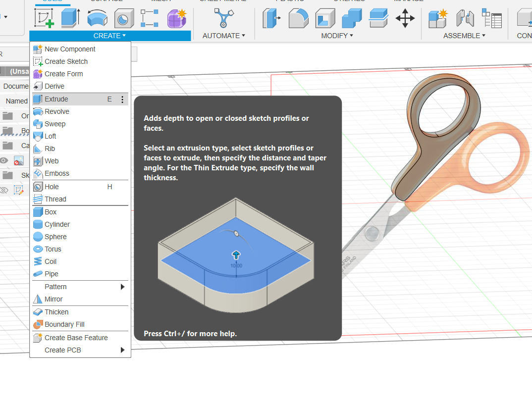The image size is (532, 403).
Task: Select the Revolve icon in the top toolbar
Action: [x=98, y=18]
